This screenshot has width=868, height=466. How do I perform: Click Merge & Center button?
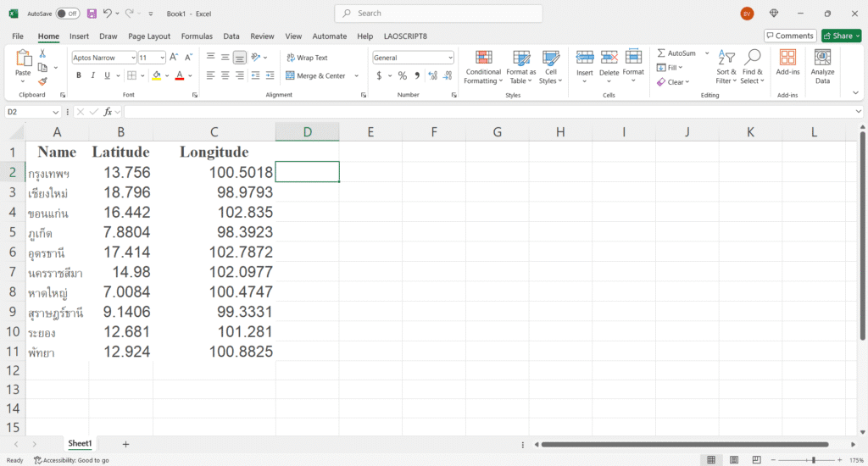coord(315,75)
